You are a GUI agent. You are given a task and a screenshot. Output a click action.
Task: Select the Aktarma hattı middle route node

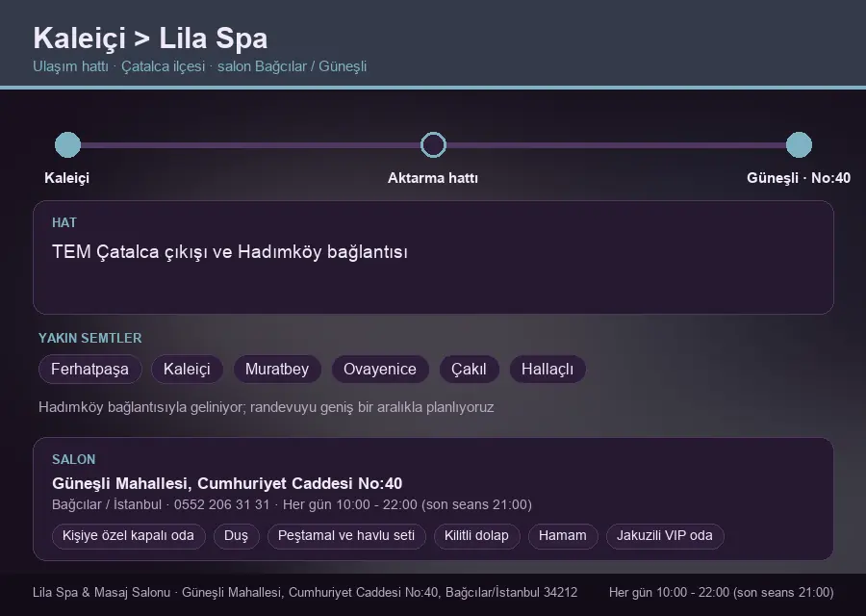click(433, 144)
